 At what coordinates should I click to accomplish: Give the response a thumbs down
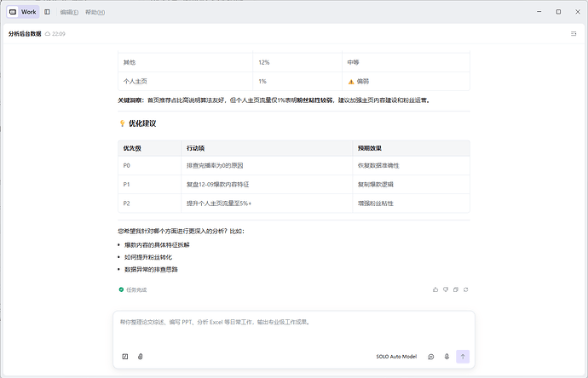(446, 289)
